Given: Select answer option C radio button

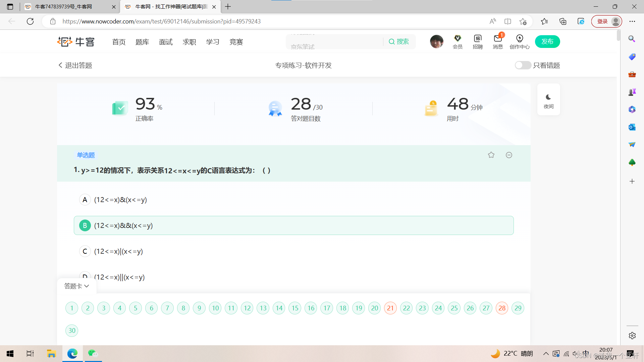Looking at the screenshot, I should tap(85, 251).
